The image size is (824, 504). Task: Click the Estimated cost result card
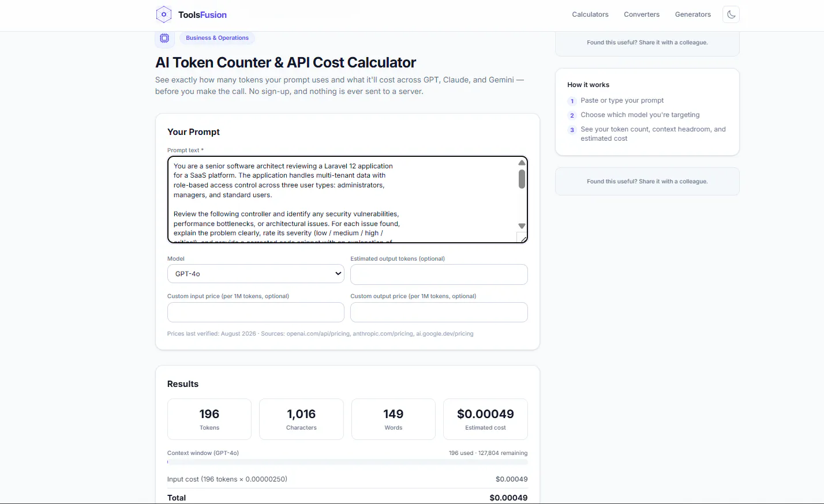coord(485,419)
